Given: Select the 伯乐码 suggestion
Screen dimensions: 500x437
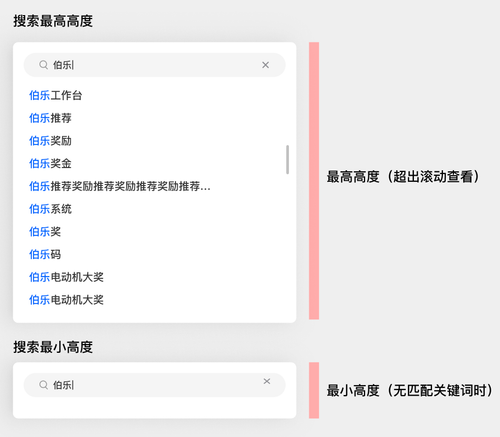Looking at the screenshot, I should point(45,254).
